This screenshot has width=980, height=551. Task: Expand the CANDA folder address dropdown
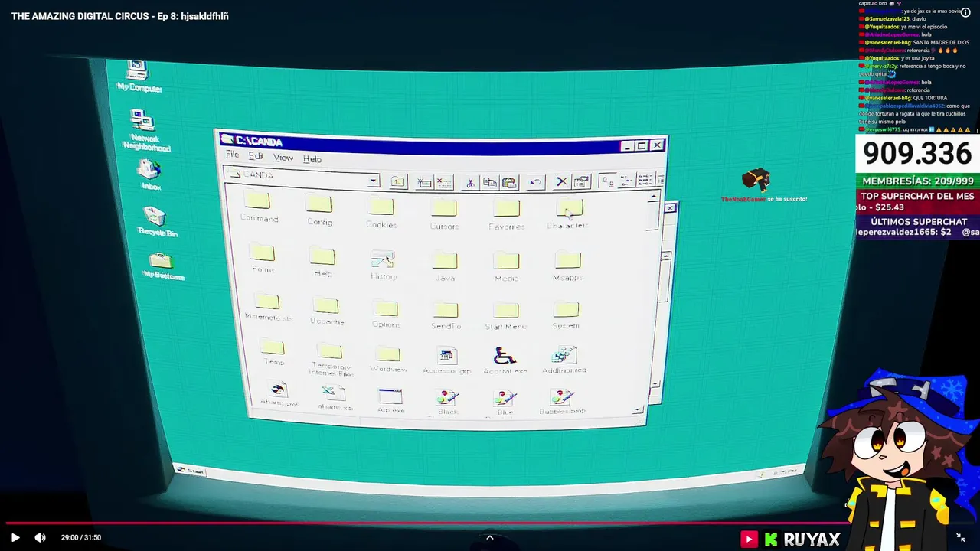click(x=373, y=181)
